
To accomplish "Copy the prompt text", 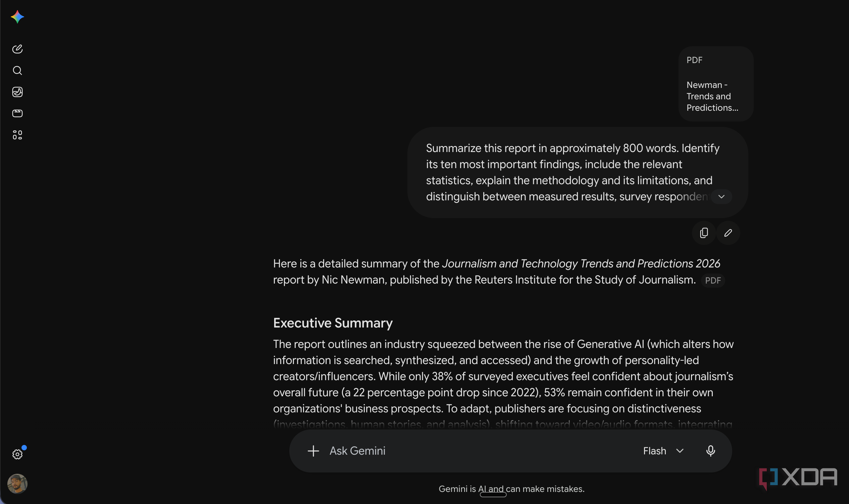I will [x=704, y=233].
